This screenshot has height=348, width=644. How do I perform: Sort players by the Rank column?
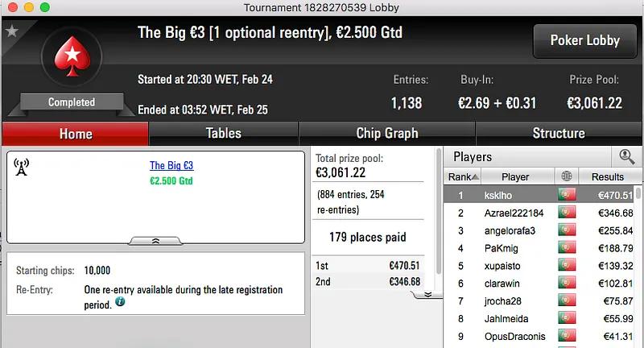[x=463, y=177]
